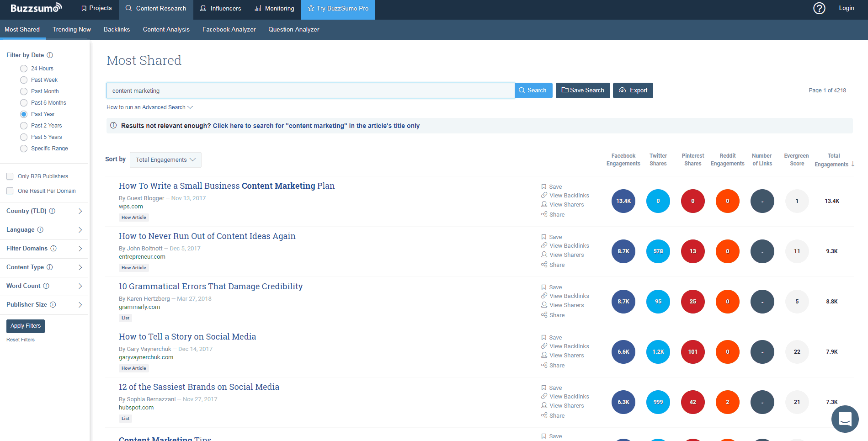Expand How to run an Advanced Search

tap(150, 107)
